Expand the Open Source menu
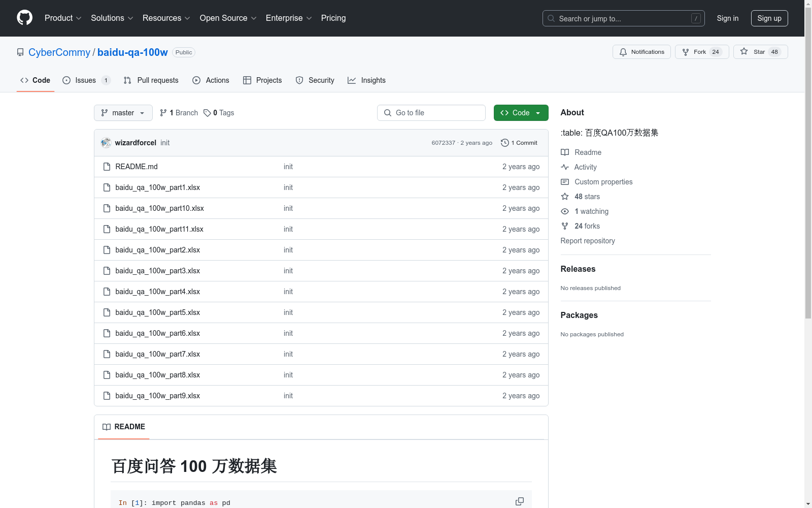The width and height of the screenshot is (812, 508). [x=228, y=18]
